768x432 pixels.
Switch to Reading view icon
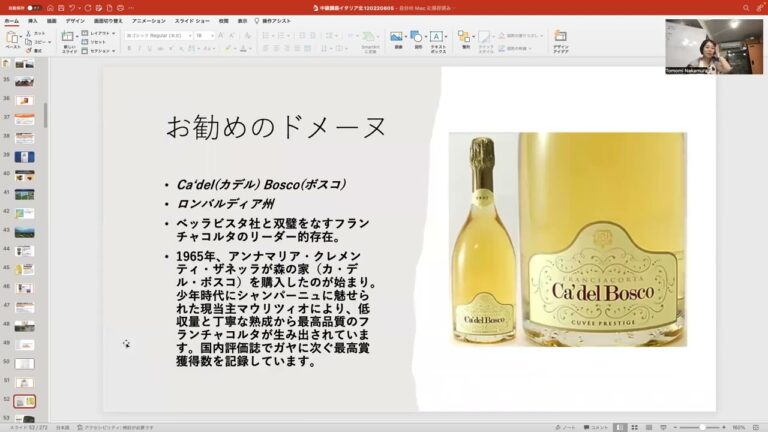pyautogui.click(x=649, y=428)
